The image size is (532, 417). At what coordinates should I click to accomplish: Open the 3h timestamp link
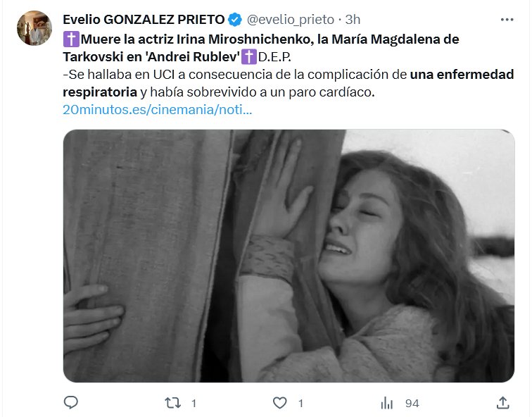click(x=353, y=20)
